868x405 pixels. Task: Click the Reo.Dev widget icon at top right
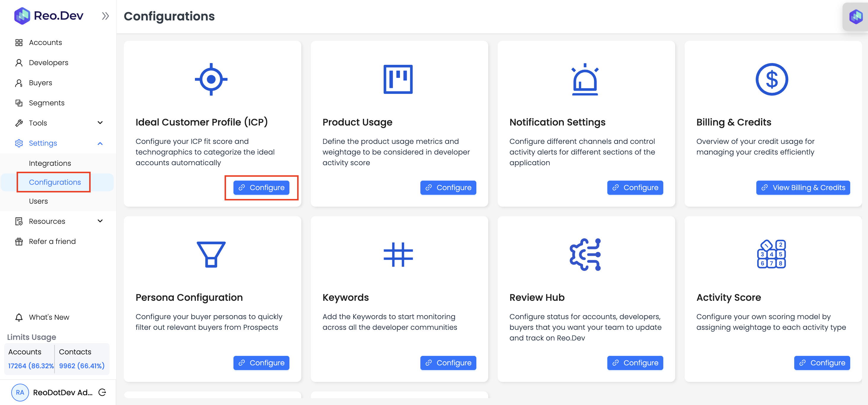tap(856, 16)
